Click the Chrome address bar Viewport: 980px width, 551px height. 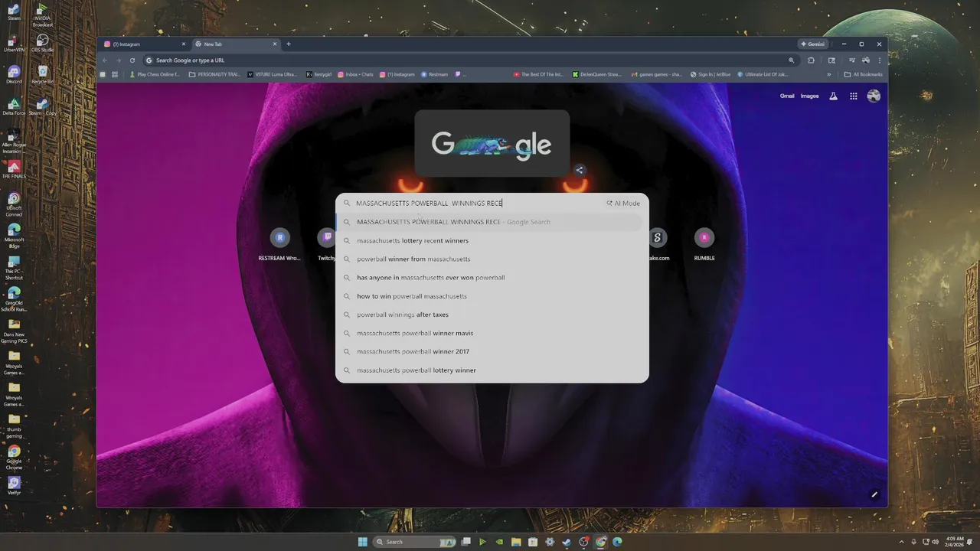tap(469, 60)
